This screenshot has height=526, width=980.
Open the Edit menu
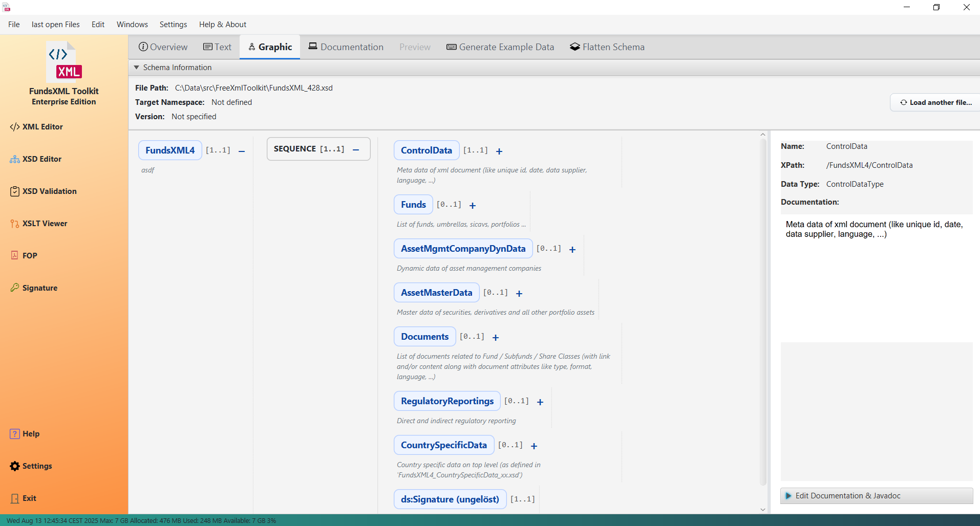pos(98,24)
